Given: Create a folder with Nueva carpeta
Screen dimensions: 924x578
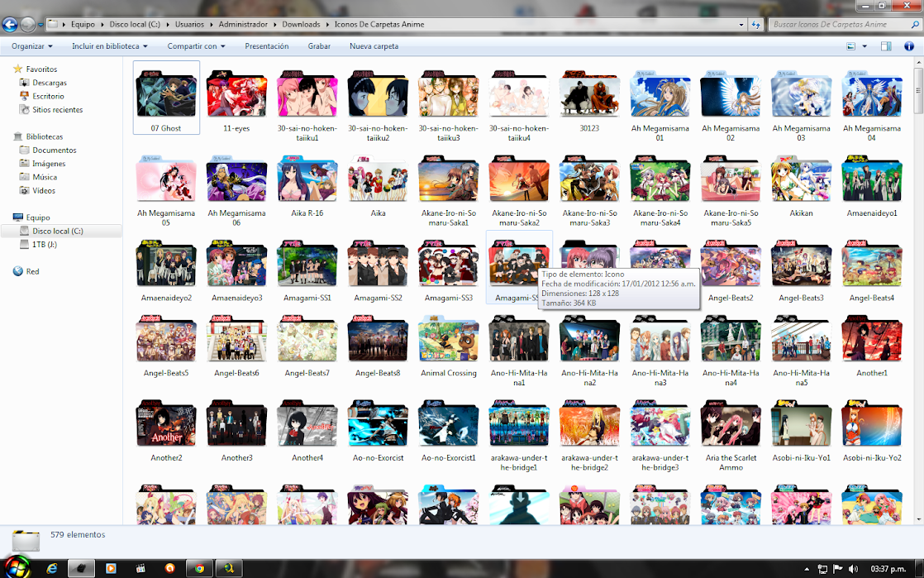Looking at the screenshot, I should 374,46.
